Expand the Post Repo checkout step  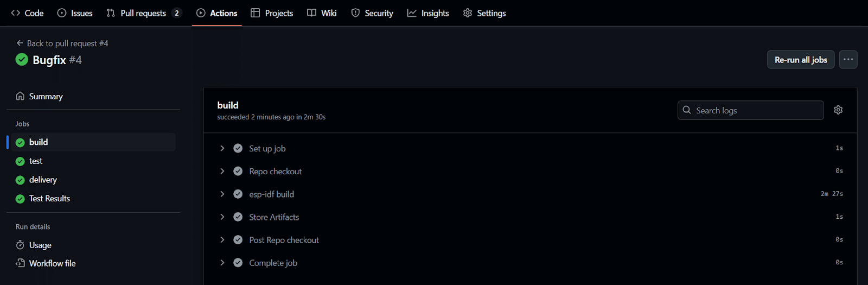click(222, 239)
